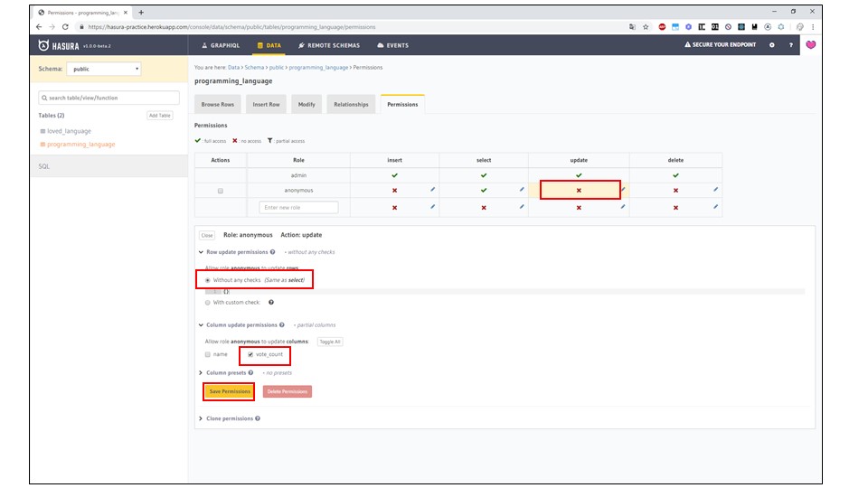Click the Close button in permission editor
Screen dimensions: 868x488
coord(207,235)
